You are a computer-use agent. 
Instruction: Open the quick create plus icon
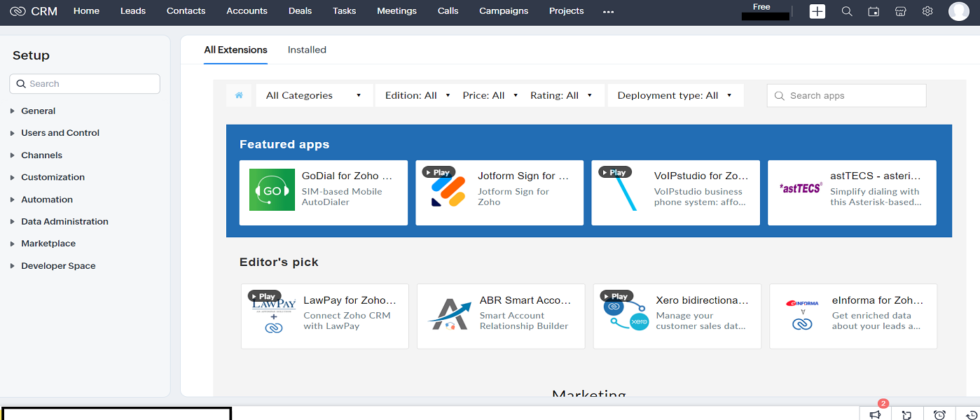(x=817, y=11)
